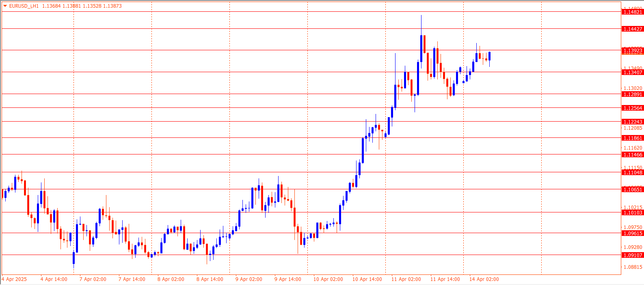Click the 1.12891 red price label
644x285 pixels.
point(633,94)
